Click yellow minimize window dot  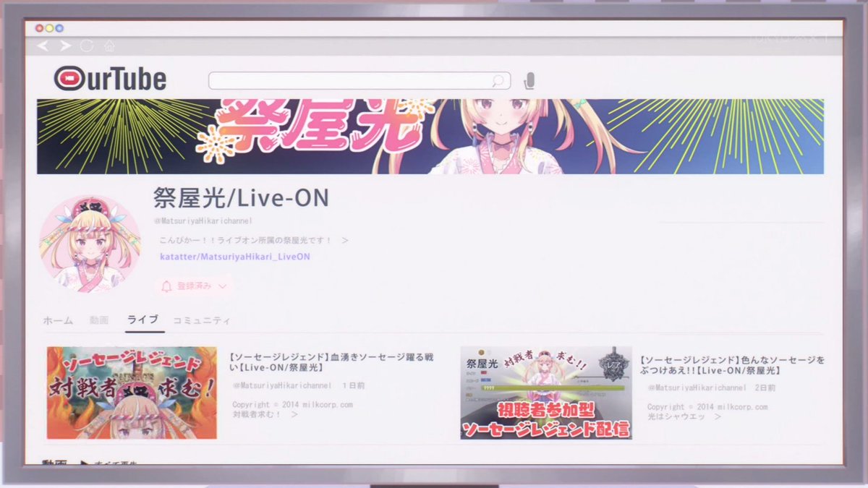(x=50, y=27)
